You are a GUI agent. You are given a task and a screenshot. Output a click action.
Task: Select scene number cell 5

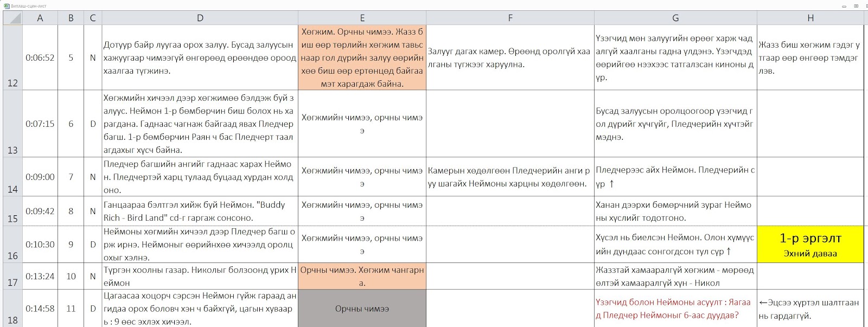[71, 57]
